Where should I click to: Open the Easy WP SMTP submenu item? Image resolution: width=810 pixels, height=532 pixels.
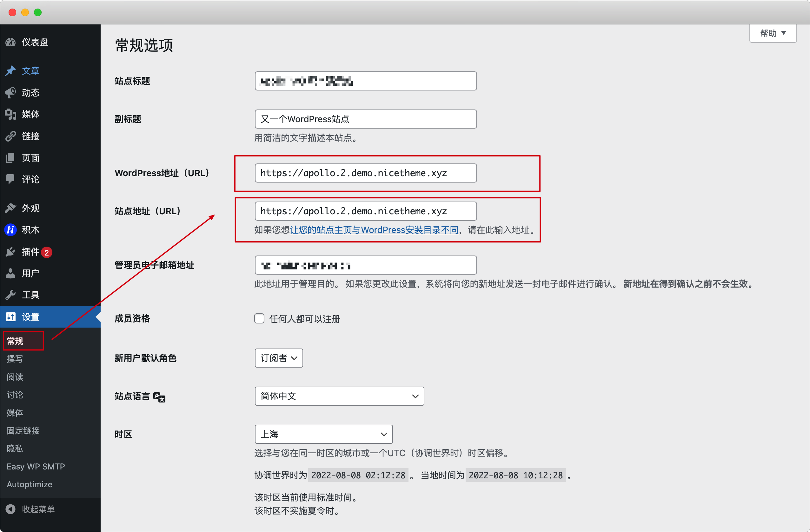tap(36, 467)
